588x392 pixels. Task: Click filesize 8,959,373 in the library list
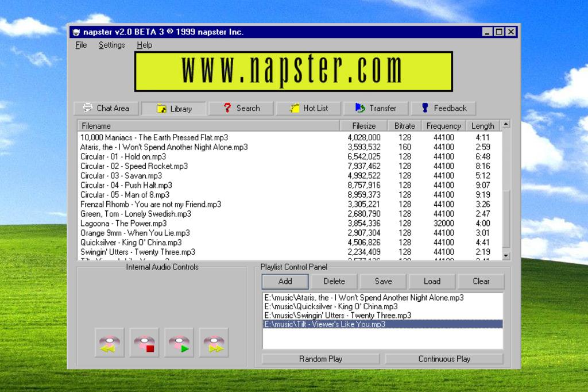pos(363,195)
